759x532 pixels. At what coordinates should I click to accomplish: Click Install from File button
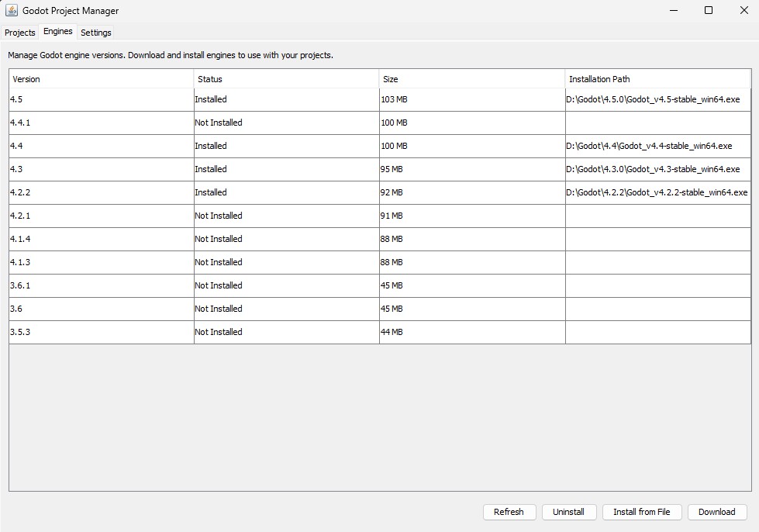(x=641, y=512)
